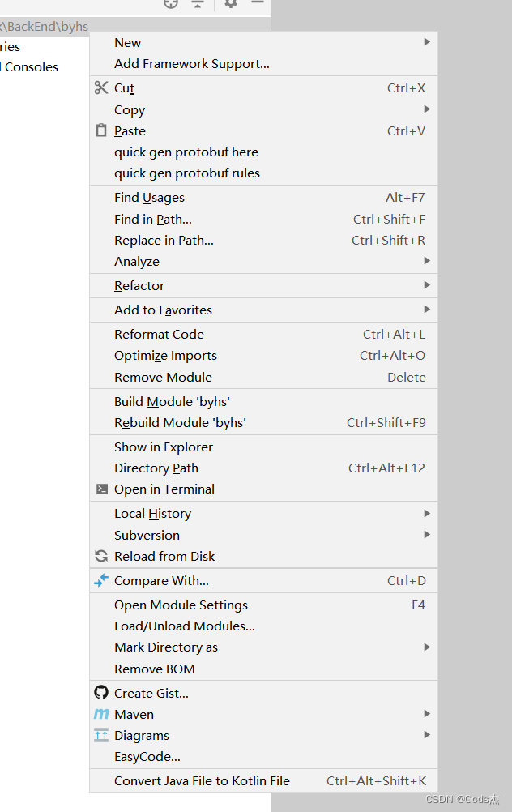Select Remove BOM
The width and height of the screenshot is (512, 812).
click(x=263, y=669)
